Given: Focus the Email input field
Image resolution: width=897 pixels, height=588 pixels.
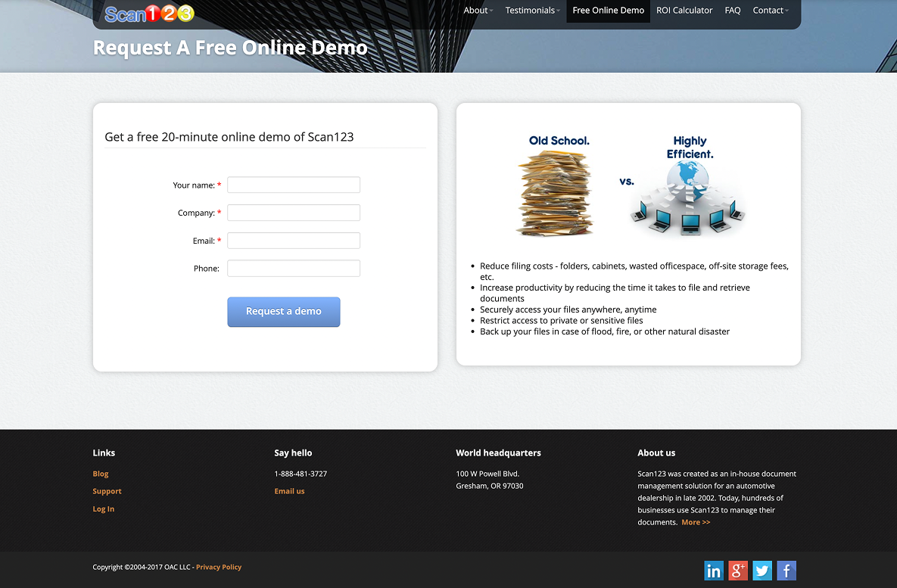Looking at the screenshot, I should (x=294, y=240).
